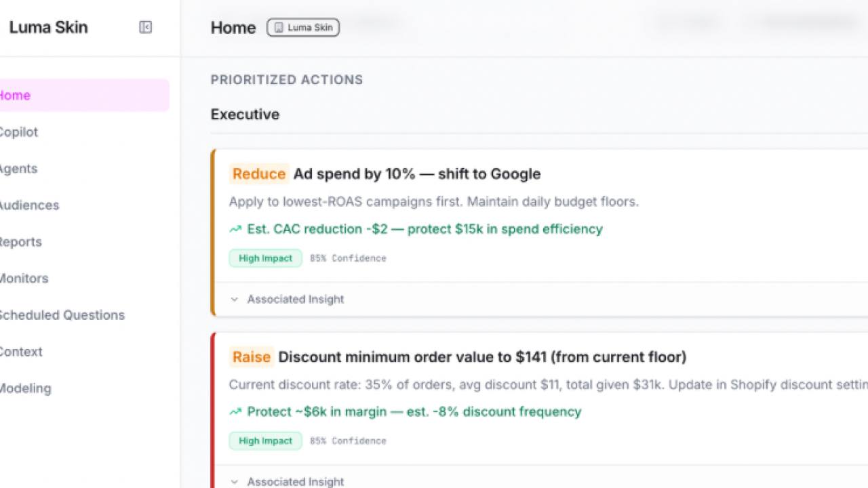Viewport: 868px width, 488px height.
Task: Collapse the sidebar using the collapse icon
Action: click(146, 27)
